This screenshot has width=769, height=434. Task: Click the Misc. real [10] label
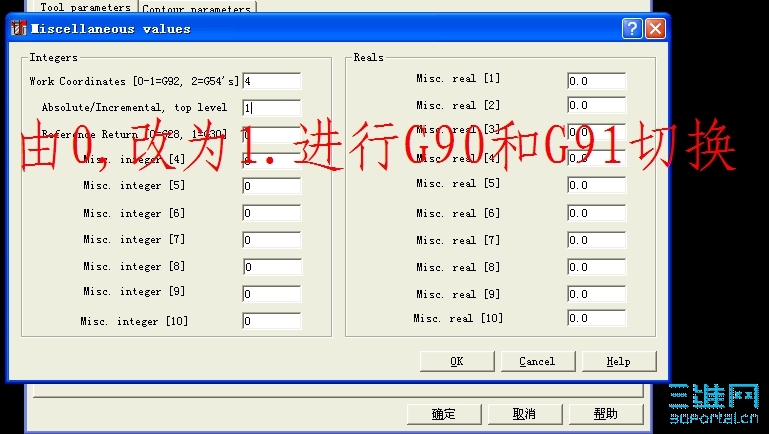click(458, 318)
